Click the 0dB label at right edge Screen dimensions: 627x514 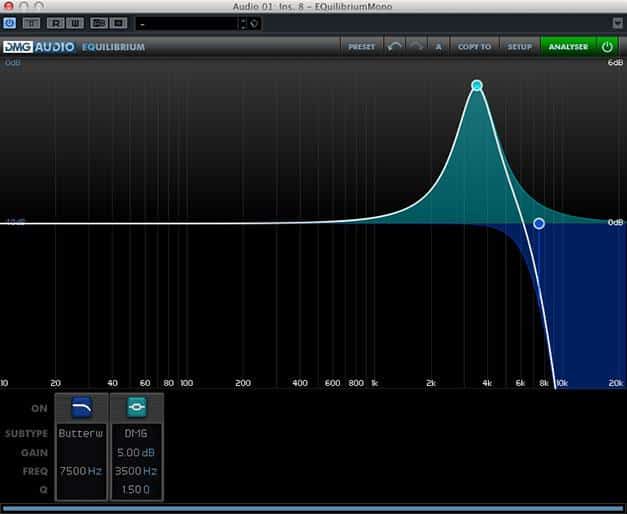point(615,222)
